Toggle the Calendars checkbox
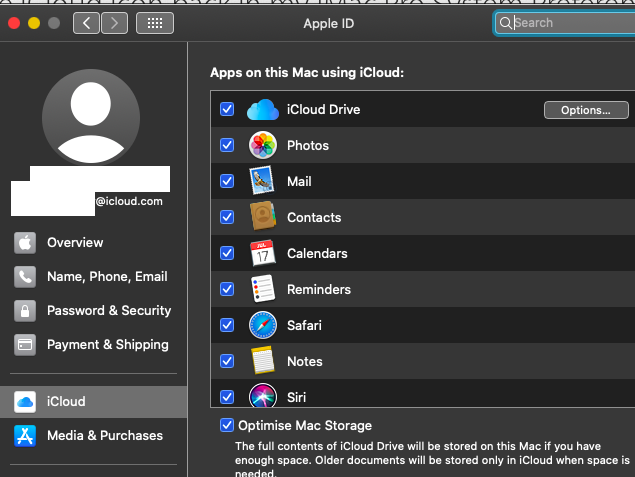 227,253
